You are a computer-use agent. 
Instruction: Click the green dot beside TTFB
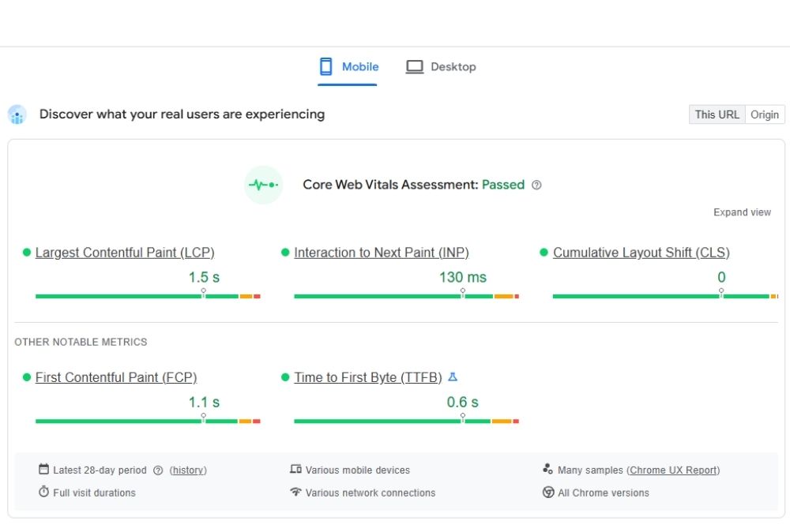click(285, 377)
